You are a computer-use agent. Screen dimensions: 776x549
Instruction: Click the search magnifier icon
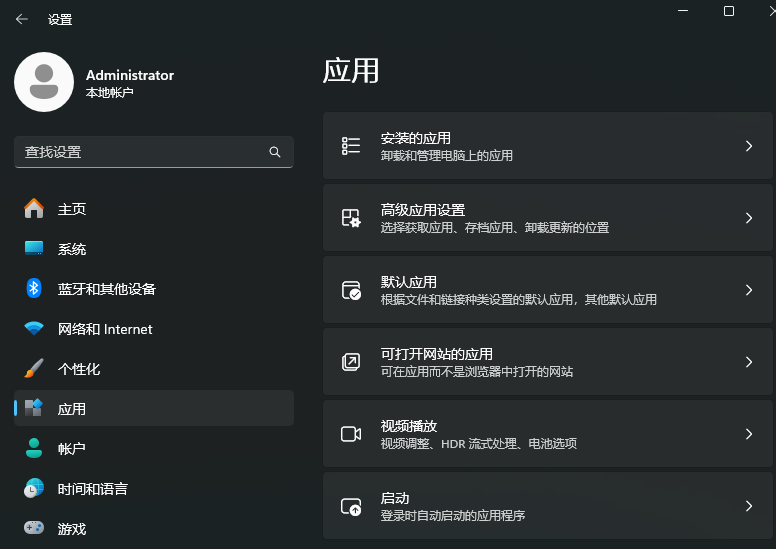pos(275,152)
